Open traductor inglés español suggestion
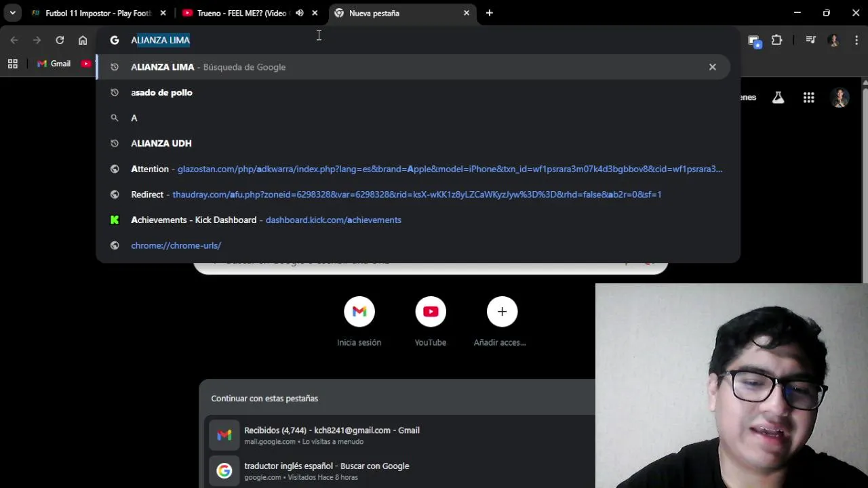868x488 pixels. pyautogui.click(x=400, y=471)
